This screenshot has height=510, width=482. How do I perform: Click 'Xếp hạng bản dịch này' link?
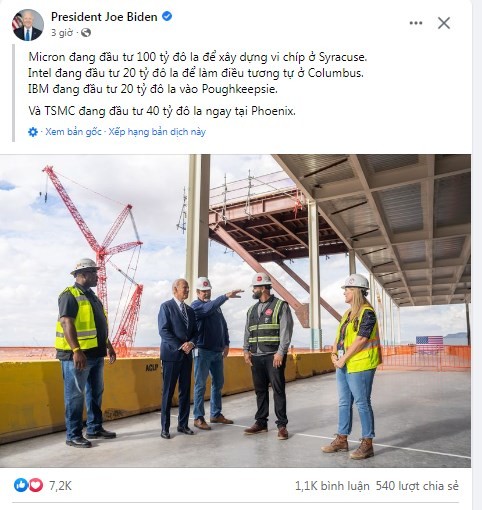point(157,132)
